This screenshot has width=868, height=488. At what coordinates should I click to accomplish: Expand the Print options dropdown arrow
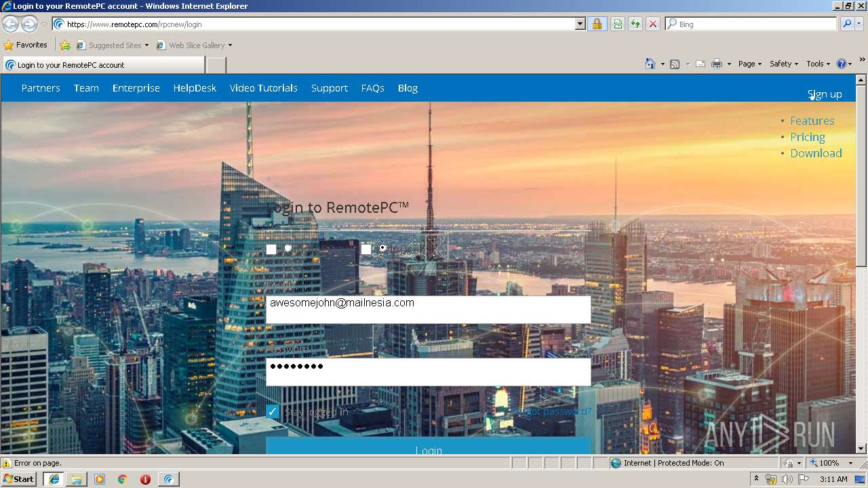click(x=729, y=64)
